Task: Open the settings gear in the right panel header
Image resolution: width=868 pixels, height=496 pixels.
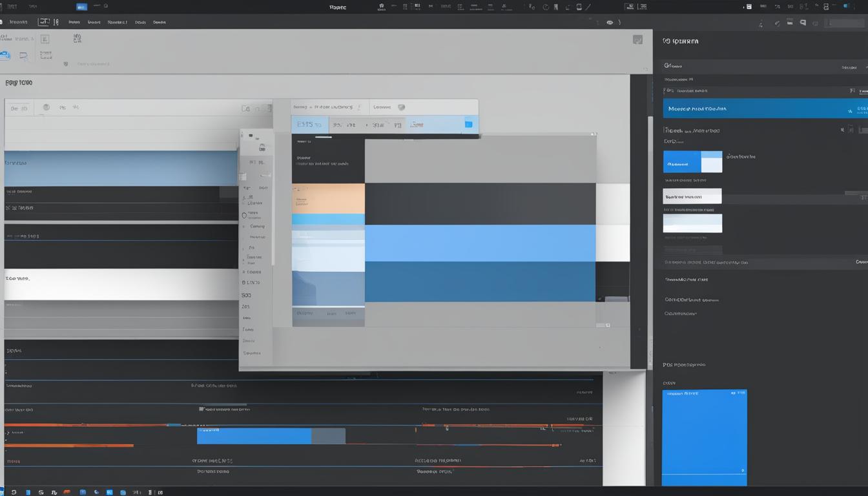Action: pos(761,23)
